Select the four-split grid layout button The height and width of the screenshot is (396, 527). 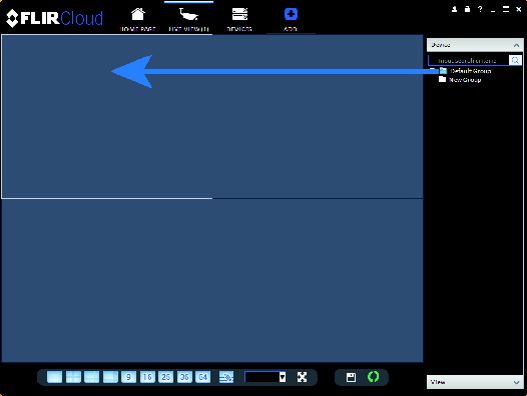tap(73, 377)
